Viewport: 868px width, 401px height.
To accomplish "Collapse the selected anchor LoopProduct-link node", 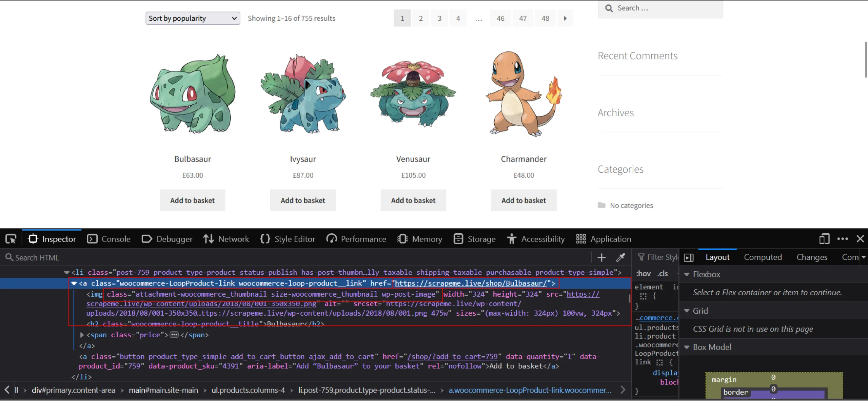I will (x=74, y=283).
